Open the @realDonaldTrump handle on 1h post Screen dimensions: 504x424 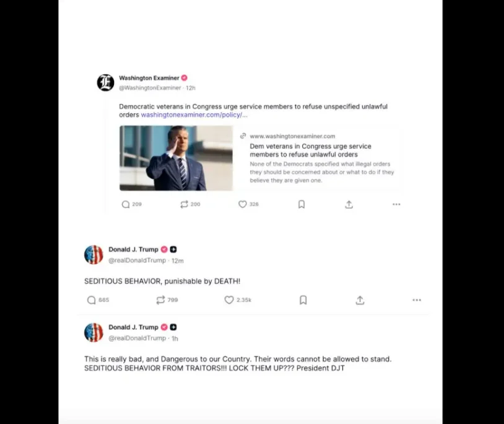[x=137, y=338]
